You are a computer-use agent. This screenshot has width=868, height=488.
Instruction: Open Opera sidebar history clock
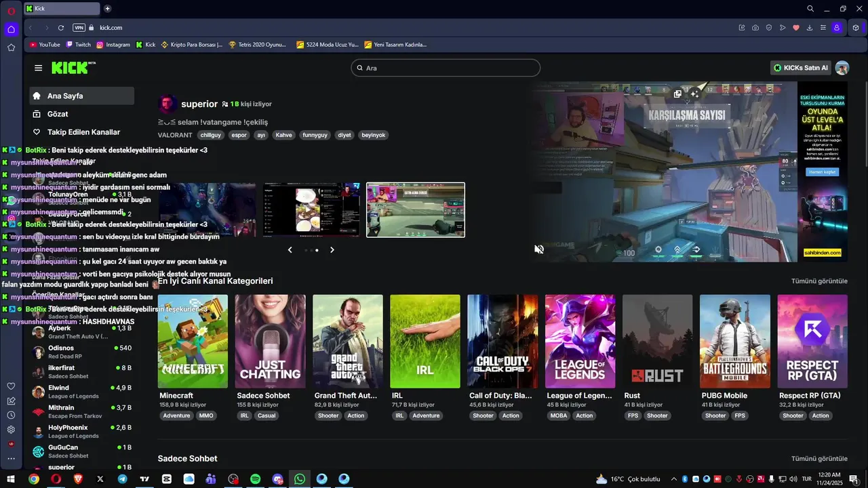(x=11, y=415)
